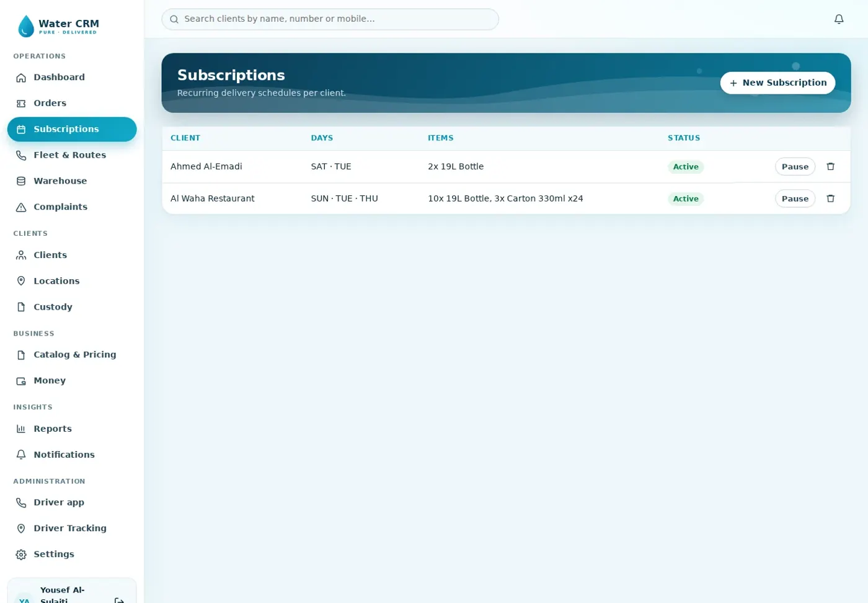Click the Active status badge for Ahmed Al-Emadi
This screenshot has height=603, width=868.
[x=686, y=167]
